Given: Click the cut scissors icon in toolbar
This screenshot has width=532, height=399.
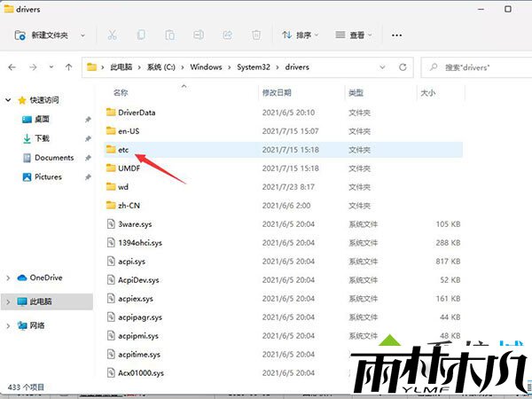Looking at the screenshot, I should tap(112, 35).
